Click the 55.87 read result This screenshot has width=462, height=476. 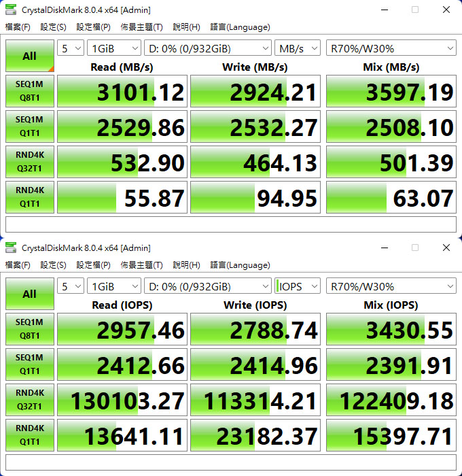(x=122, y=197)
